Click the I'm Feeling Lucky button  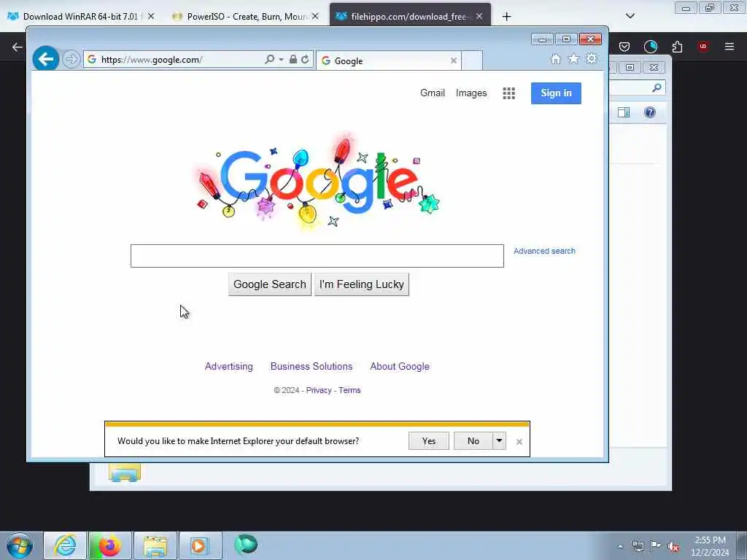coord(362,284)
